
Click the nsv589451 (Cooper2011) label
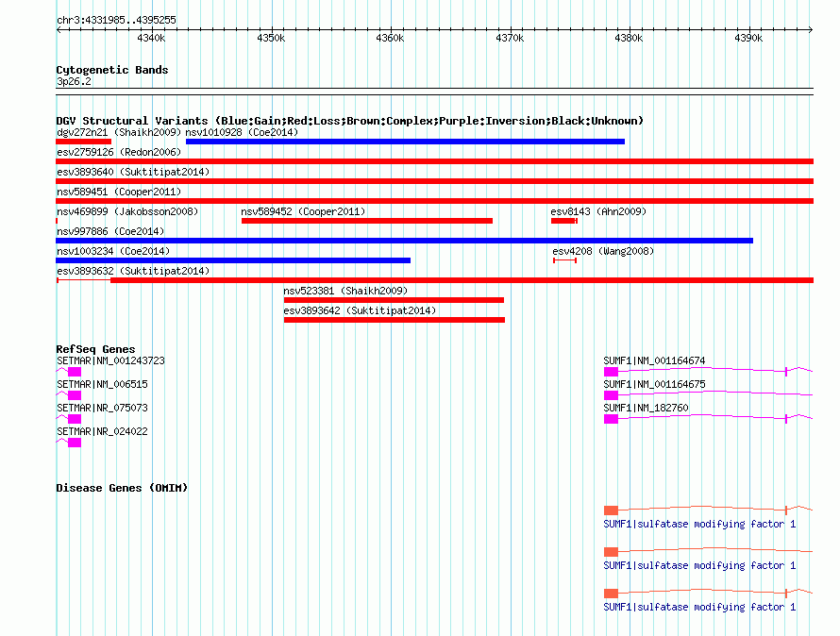tap(119, 192)
